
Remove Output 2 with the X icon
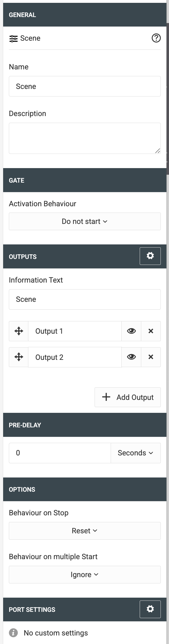(151, 357)
